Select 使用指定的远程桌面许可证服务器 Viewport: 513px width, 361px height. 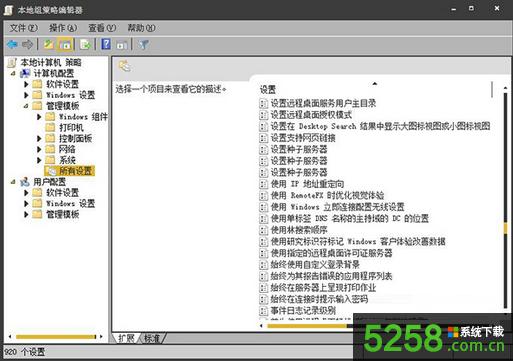(x=331, y=253)
